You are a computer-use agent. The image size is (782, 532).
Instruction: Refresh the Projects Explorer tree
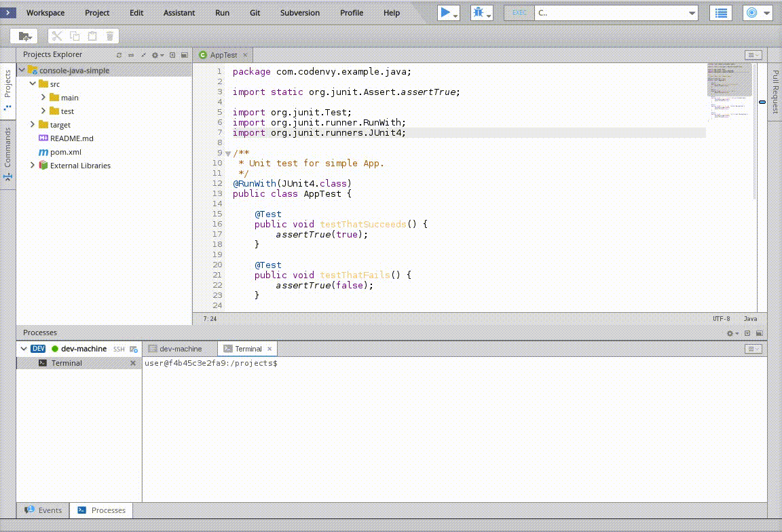tap(119, 55)
